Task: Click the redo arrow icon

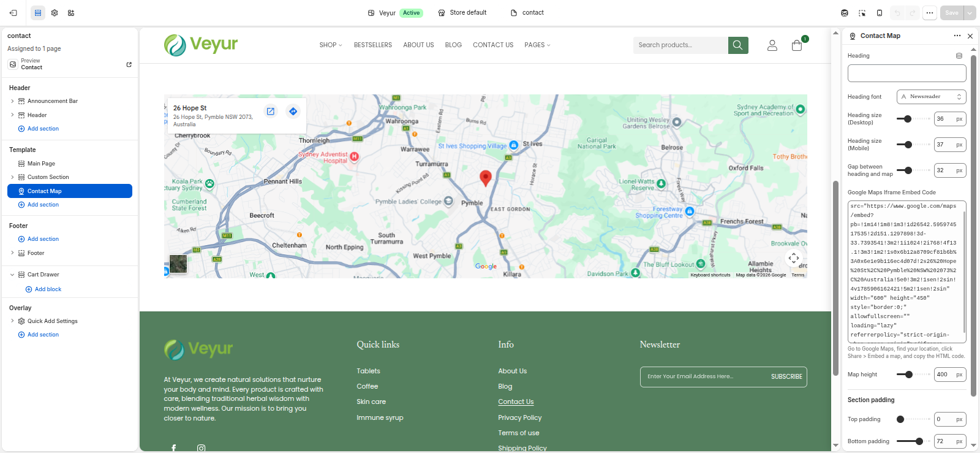Action: [912, 13]
